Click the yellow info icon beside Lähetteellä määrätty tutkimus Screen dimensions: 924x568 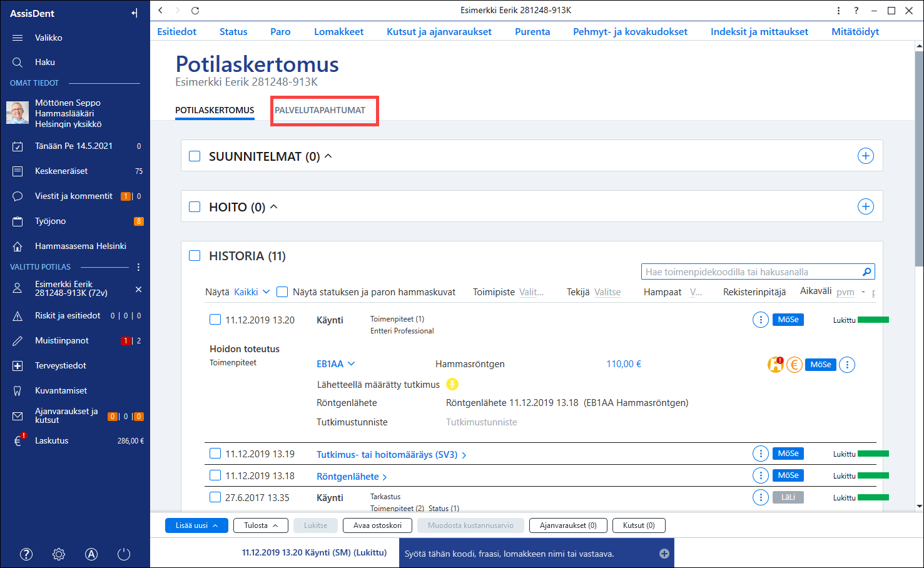(452, 384)
